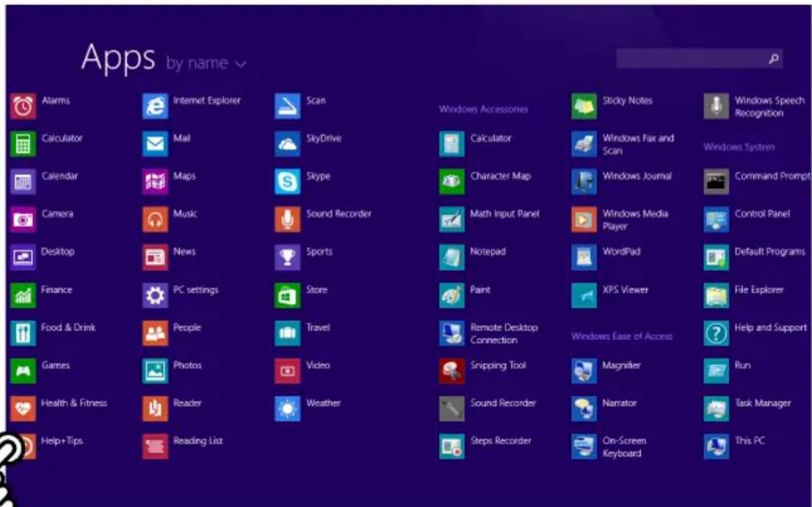Launch Steps Recorder icon

[x=452, y=447]
